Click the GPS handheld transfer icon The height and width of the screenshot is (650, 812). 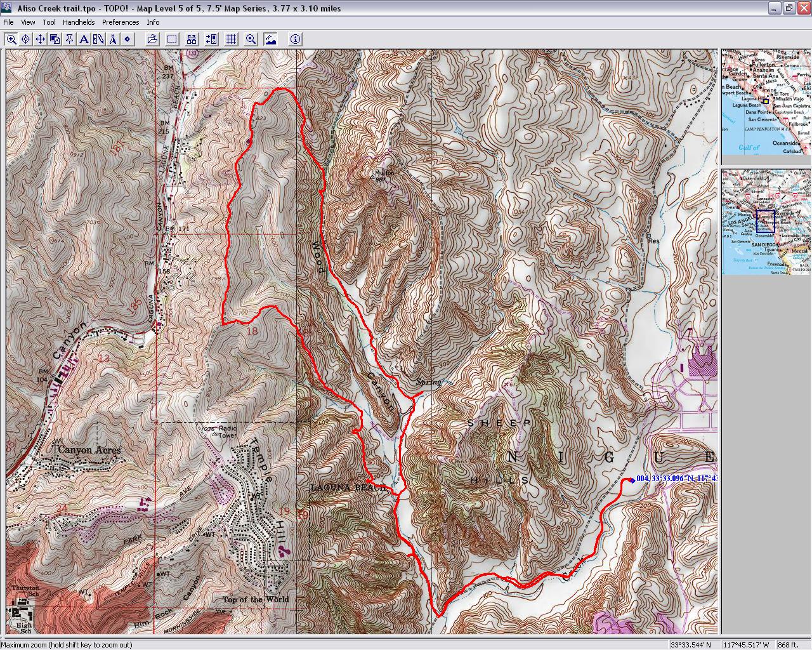tap(212, 39)
